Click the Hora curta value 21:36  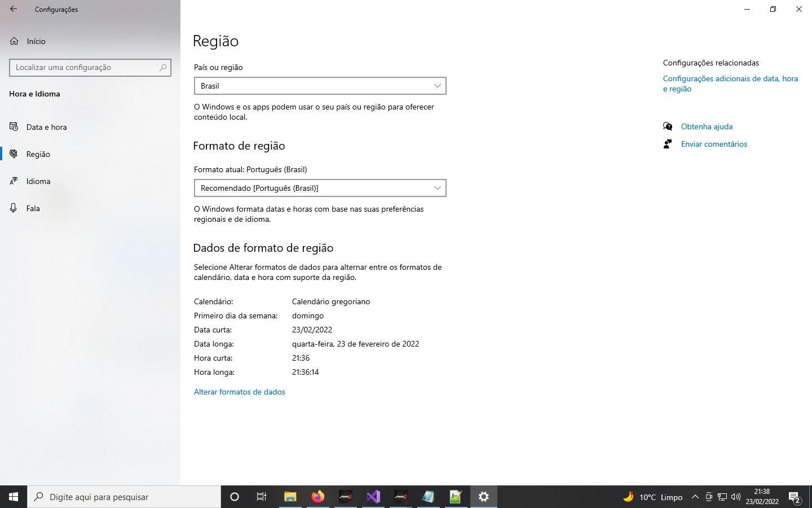click(x=301, y=358)
